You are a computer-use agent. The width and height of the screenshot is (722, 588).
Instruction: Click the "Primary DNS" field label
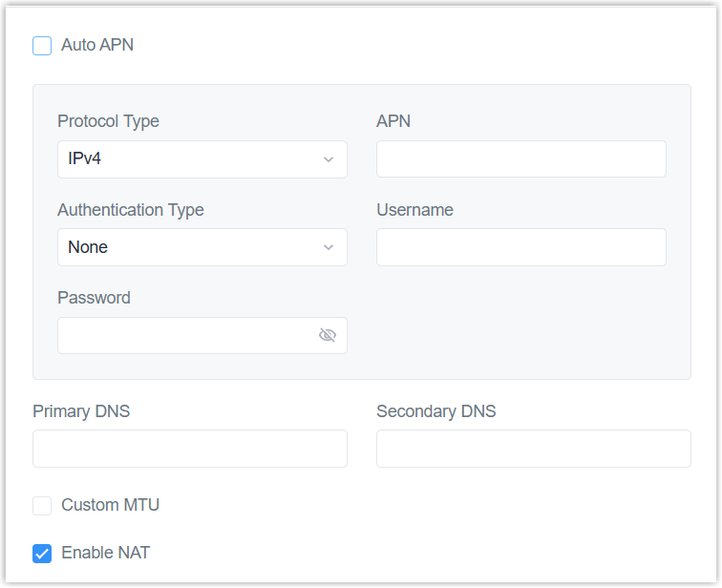tap(81, 411)
